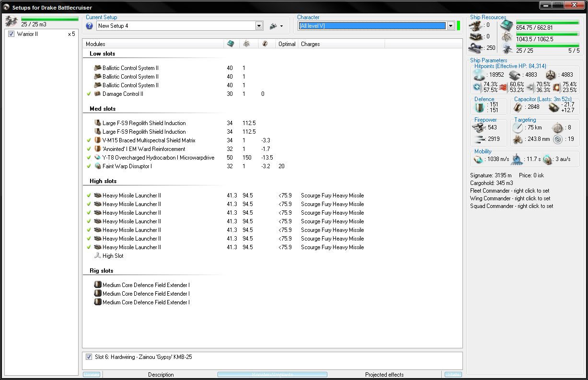Click Wing Commander right click to set line

tap(510, 198)
